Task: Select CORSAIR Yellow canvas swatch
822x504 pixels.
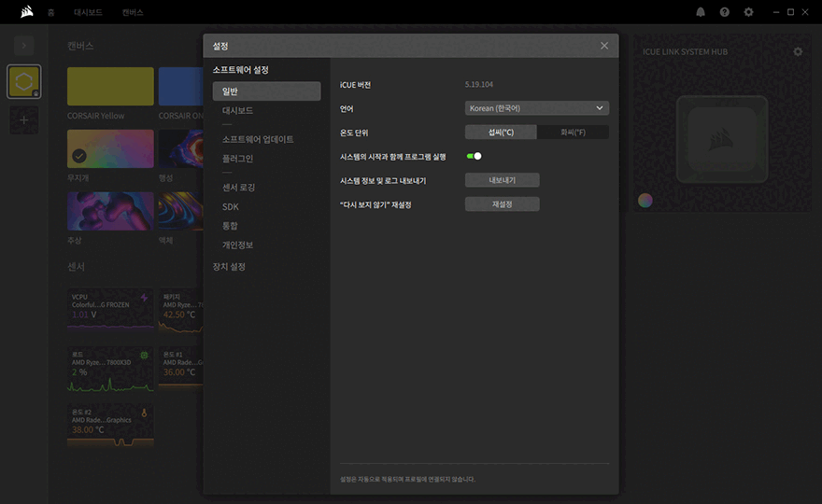Action: click(x=110, y=87)
